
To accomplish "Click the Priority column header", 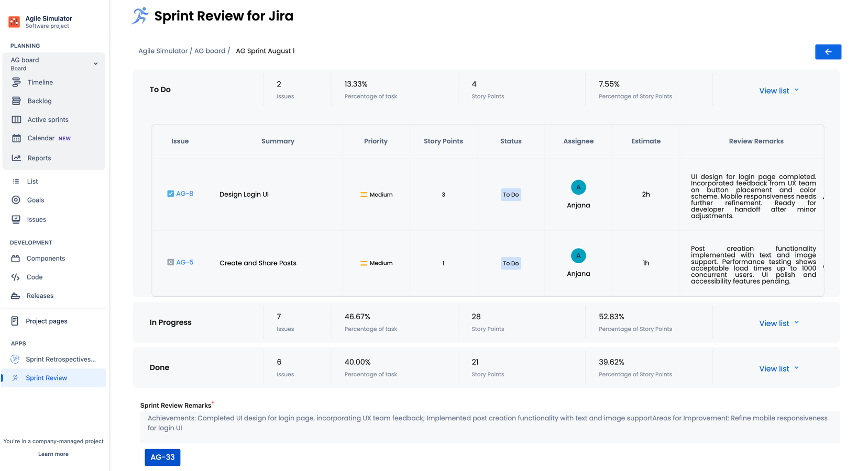I will point(376,141).
